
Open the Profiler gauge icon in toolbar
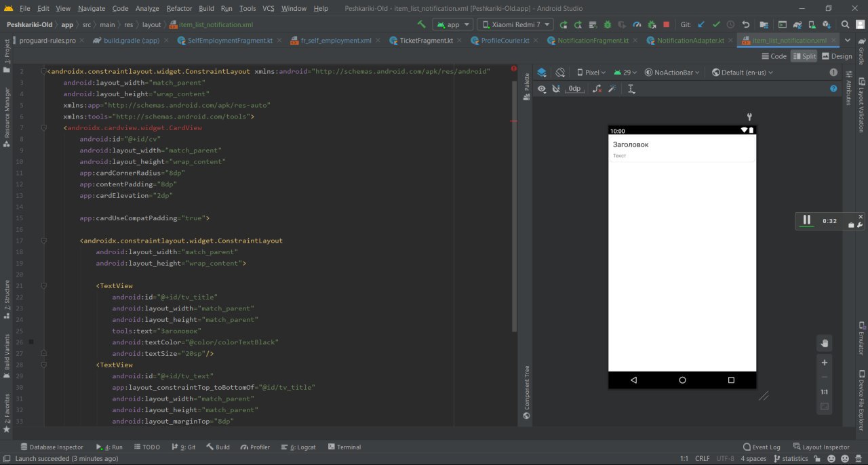(637, 24)
